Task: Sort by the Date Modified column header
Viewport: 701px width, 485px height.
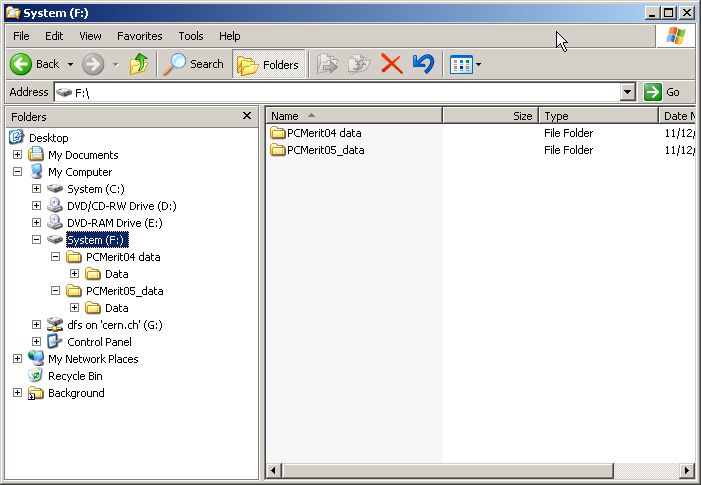Action: tap(677, 116)
